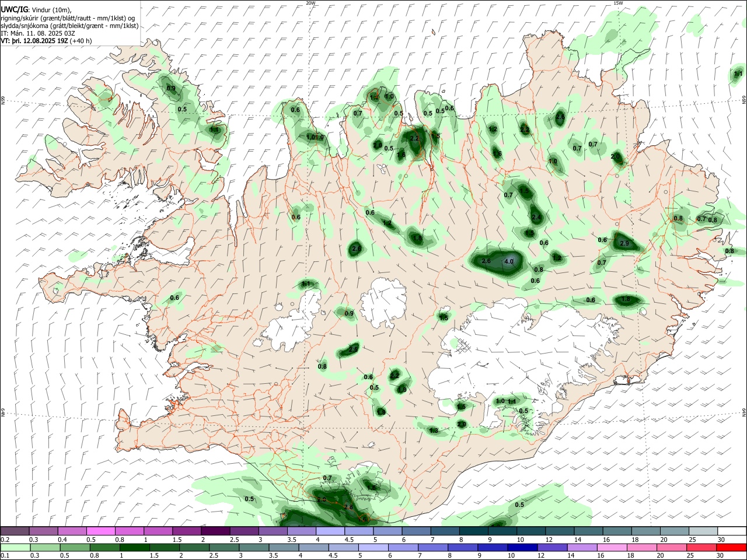
Task: Click the 20W longitude label
Action: pos(310,3)
